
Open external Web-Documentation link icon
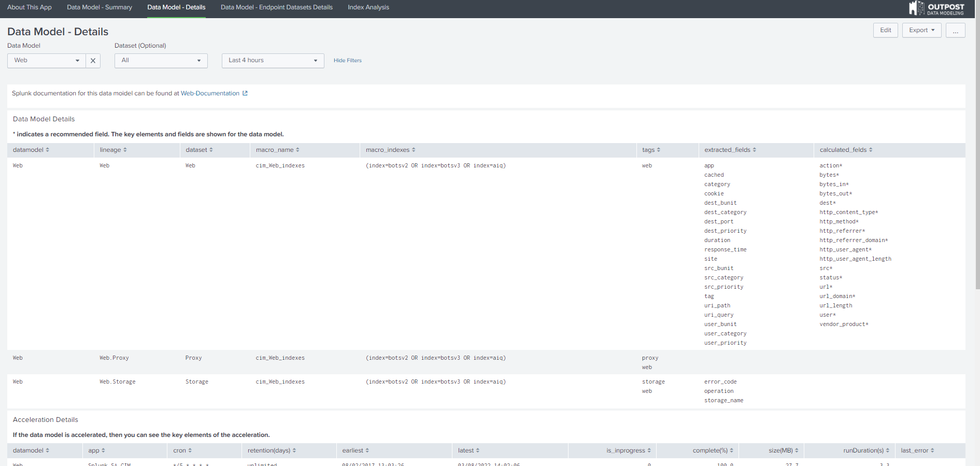coord(245,93)
